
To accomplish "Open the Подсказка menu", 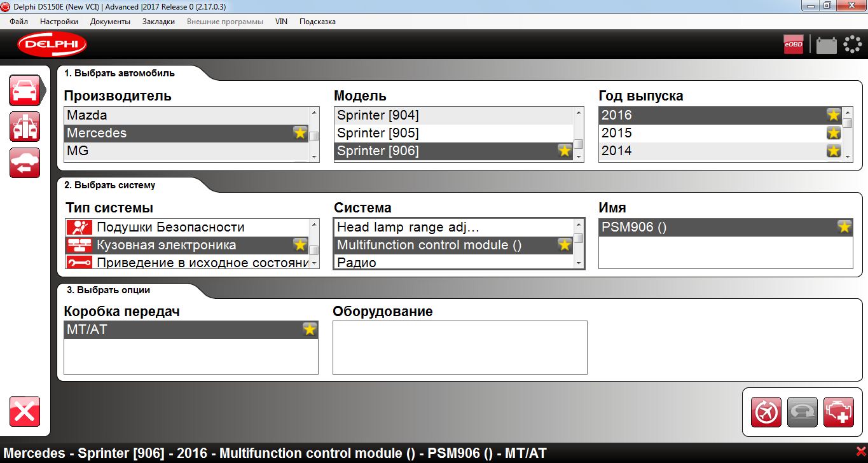I will click(x=317, y=22).
